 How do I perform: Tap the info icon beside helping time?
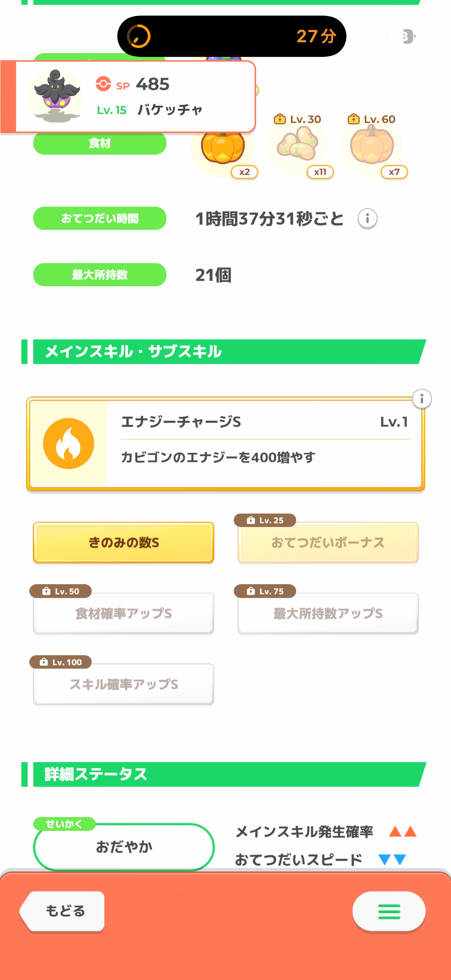click(367, 219)
